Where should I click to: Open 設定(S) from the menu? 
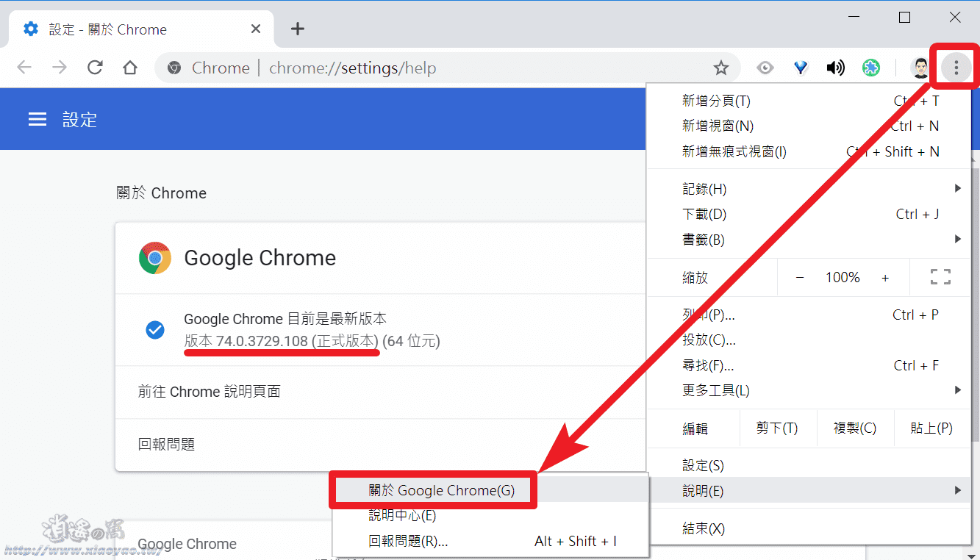click(809, 465)
